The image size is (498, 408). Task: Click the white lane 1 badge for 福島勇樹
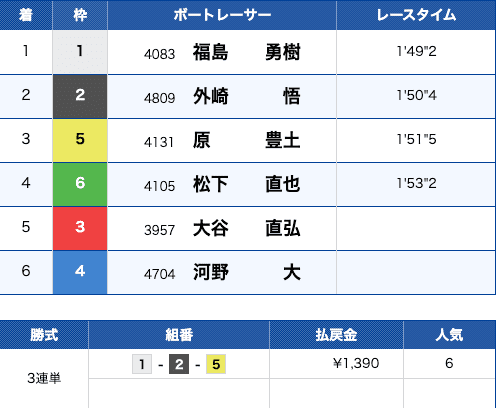pyautogui.click(x=80, y=52)
